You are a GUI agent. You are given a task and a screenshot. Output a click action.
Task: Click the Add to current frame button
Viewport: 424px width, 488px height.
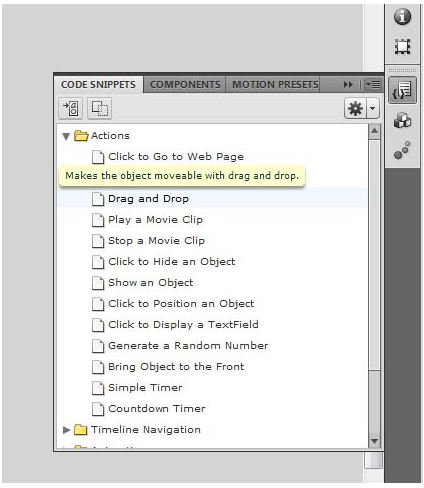point(71,108)
